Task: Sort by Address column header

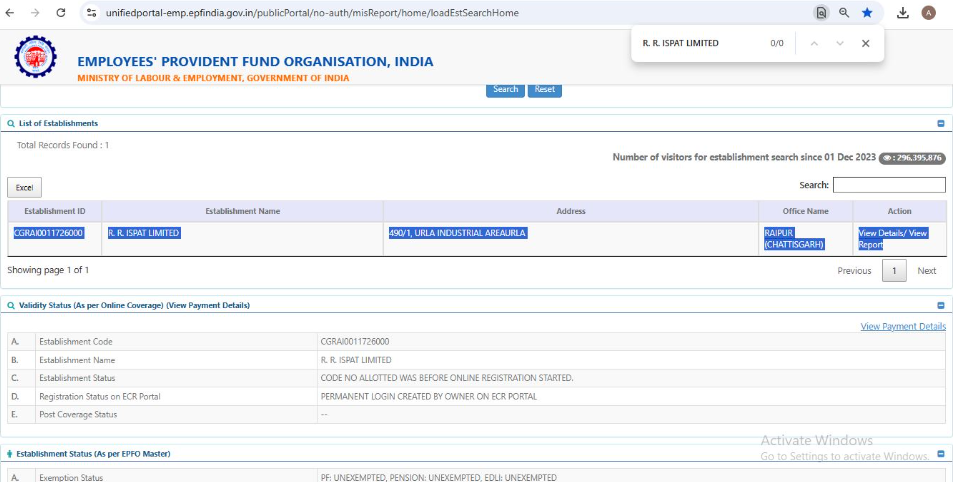Action: 571,211
